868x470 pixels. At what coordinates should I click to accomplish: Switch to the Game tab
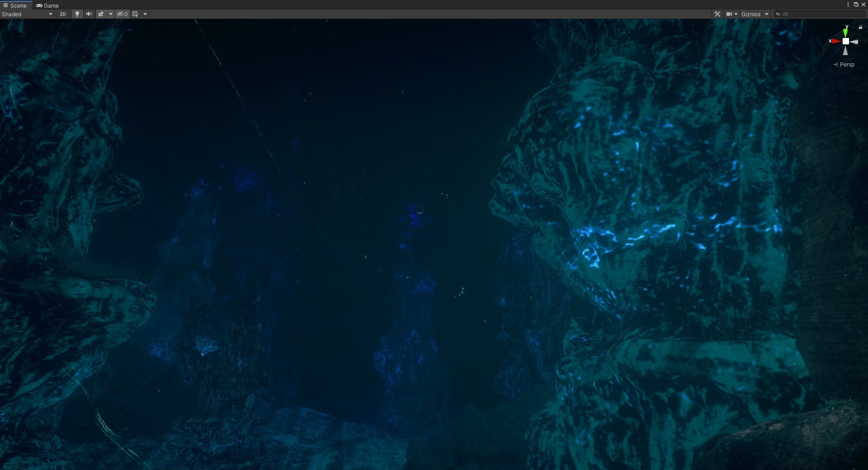click(x=47, y=5)
